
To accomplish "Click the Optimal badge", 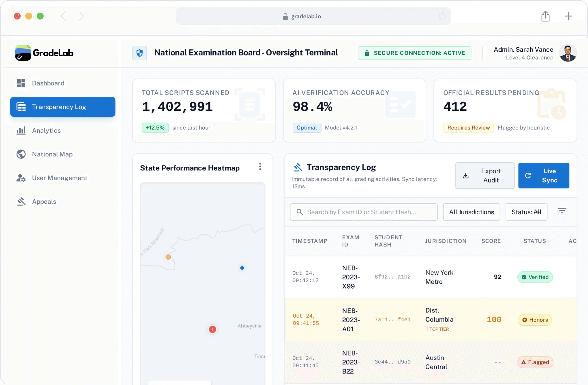I will tap(307, 128).
